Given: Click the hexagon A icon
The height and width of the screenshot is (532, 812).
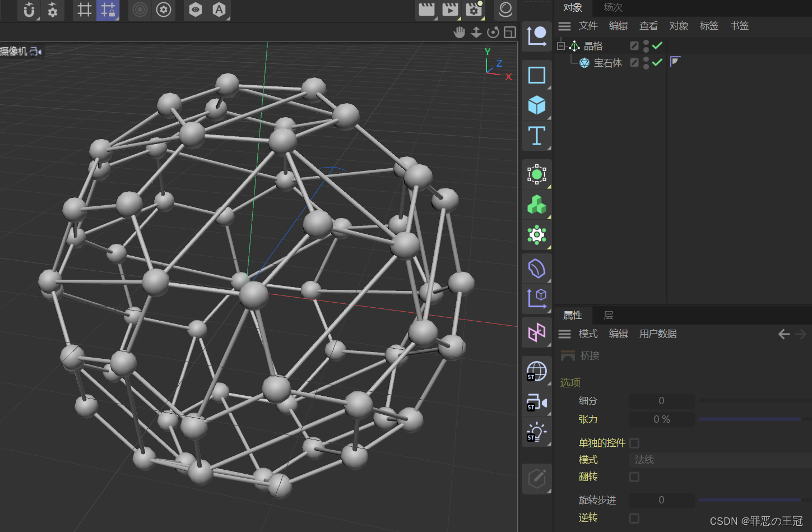Looking at the screenshot, I should 219,10.
